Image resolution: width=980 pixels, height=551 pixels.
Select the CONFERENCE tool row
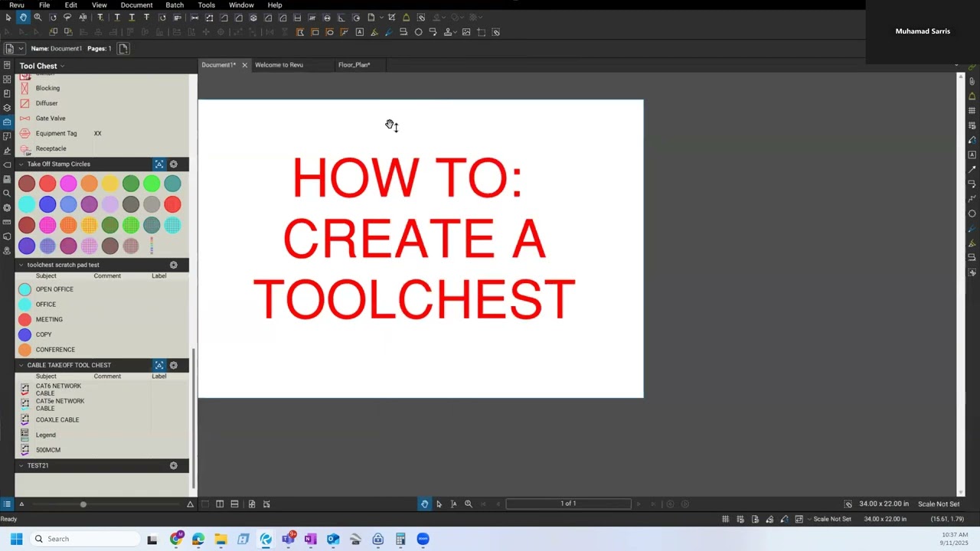pos(102,350)
